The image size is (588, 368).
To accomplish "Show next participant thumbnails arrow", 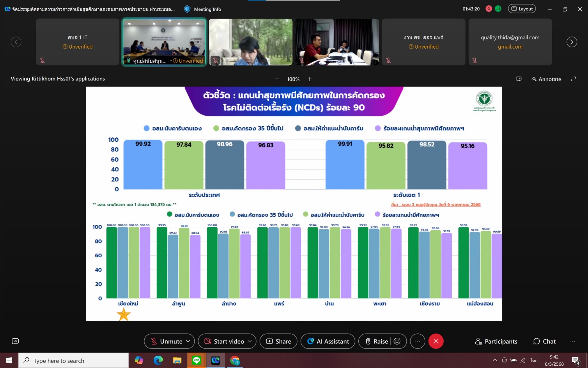I will (572, 42).
